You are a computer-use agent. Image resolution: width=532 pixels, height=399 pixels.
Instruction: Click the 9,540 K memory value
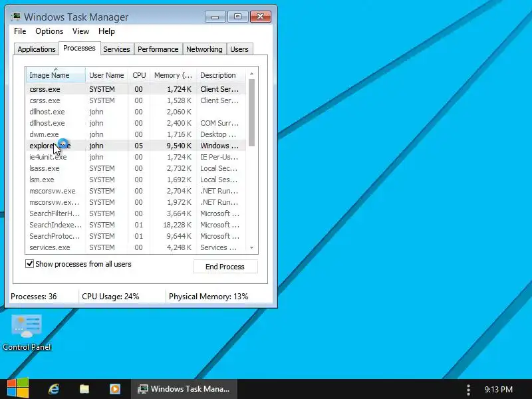click(x=179, y=146)
